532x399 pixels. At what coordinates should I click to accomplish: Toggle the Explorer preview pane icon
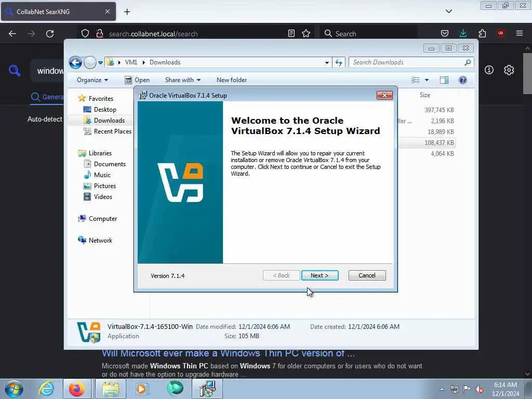[x=444, y=80]
